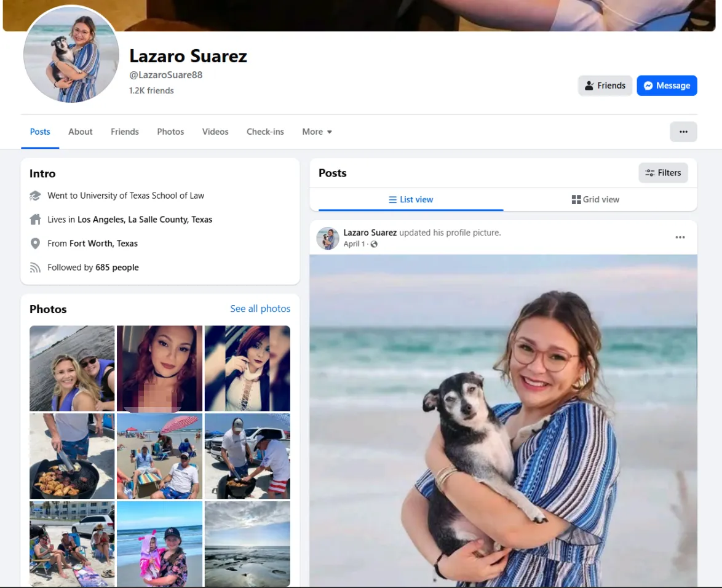Click the followers feed icon
Screen dimensions: 722x588
click(35, 268)
